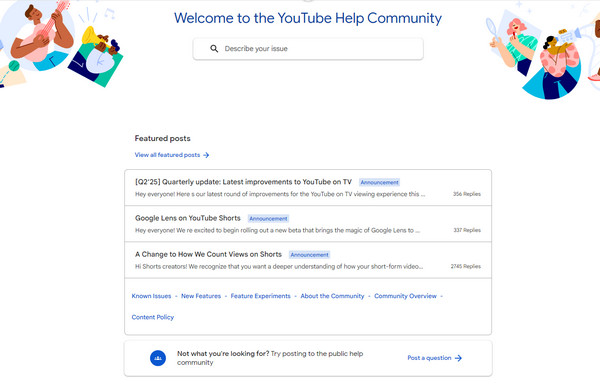Click the 2745 Replies count
Image resolution: width=600 pixels, height=388 pixels.
coord(466,266)
